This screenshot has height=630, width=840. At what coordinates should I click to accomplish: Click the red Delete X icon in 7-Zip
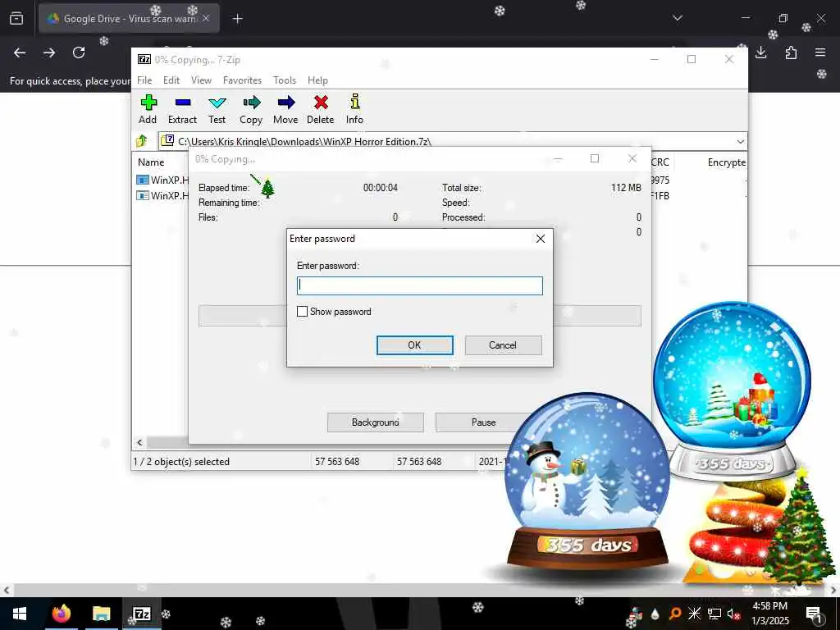coord(321,103)
